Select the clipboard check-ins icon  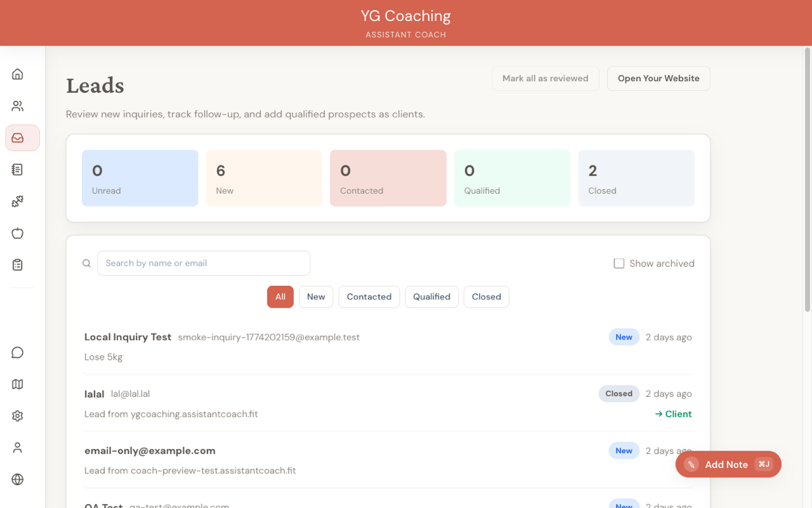(x=17, y=264)
